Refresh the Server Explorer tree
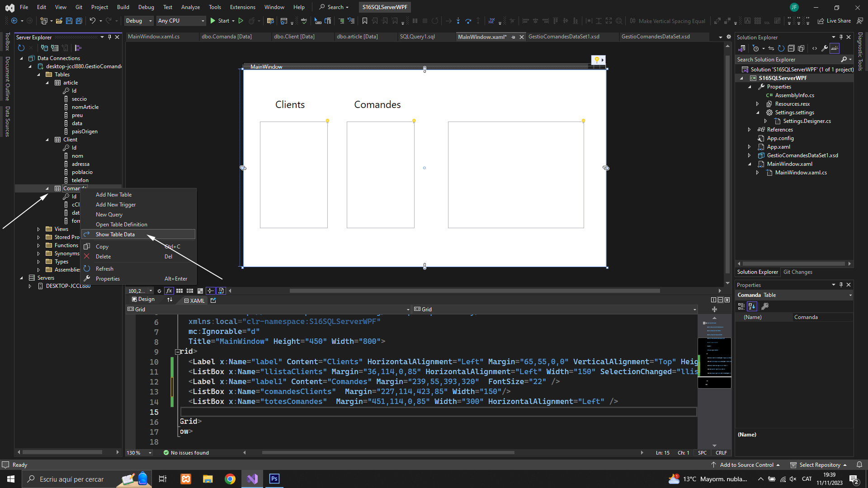868x488 pixels. tap(21, 48)
